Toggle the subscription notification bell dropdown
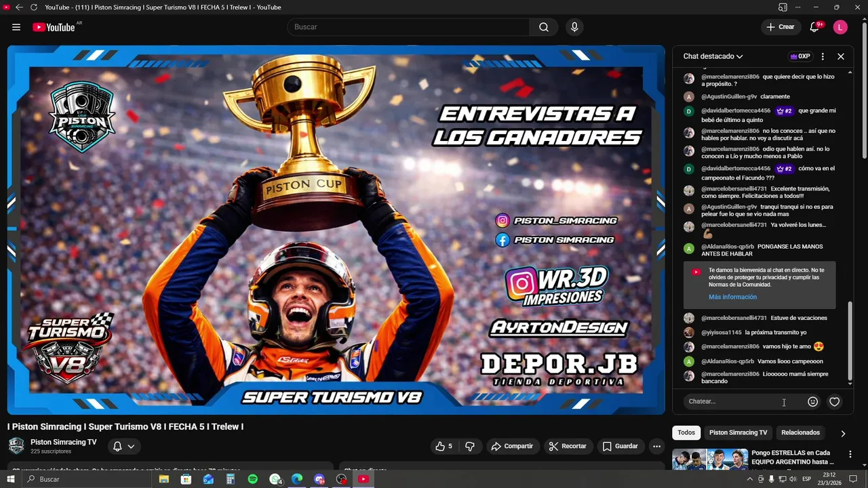The width and height of the screenshot is (868, 488). click(123, 446)
